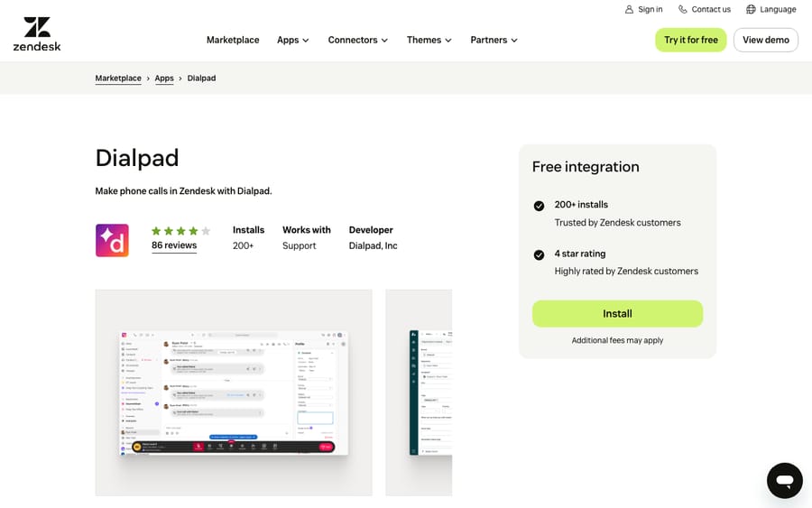Click the Sign in person icon
The height and width of the screenshot is (508, 812).
point(629,9)
